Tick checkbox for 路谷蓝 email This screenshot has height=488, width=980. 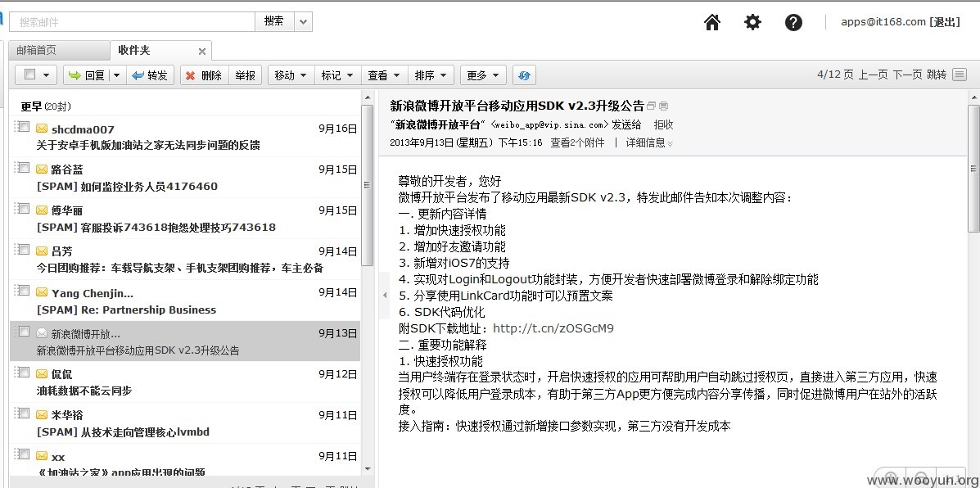pos(24,168)
